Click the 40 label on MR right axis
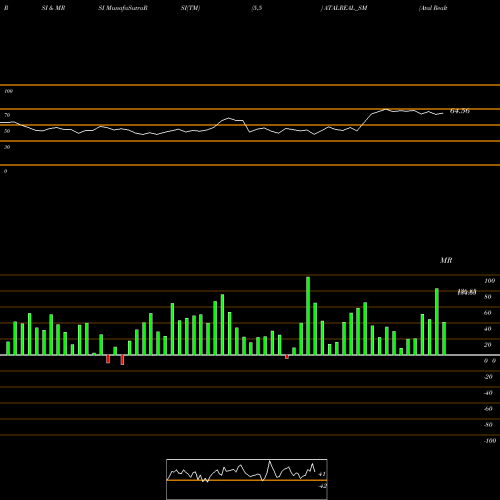The height and width of the screenshot is (500, 500). pyautogui.click(x=488, y=329)
